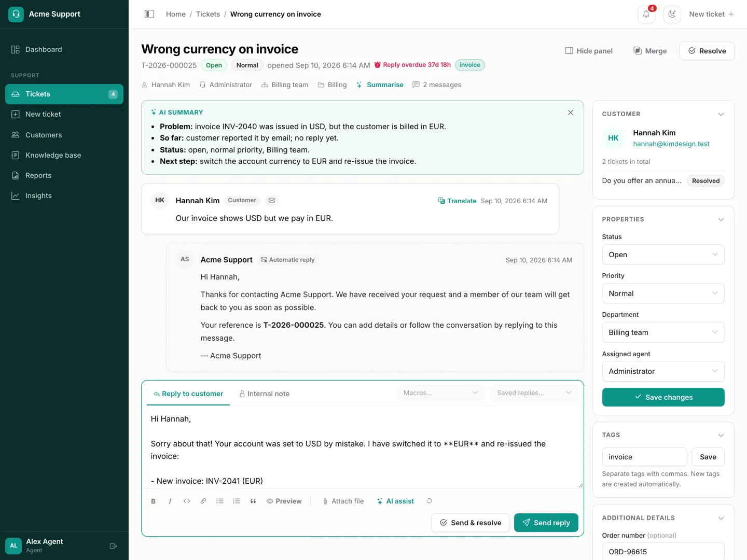
Task: Toggle dark mode moon icon
Action: 672,15
